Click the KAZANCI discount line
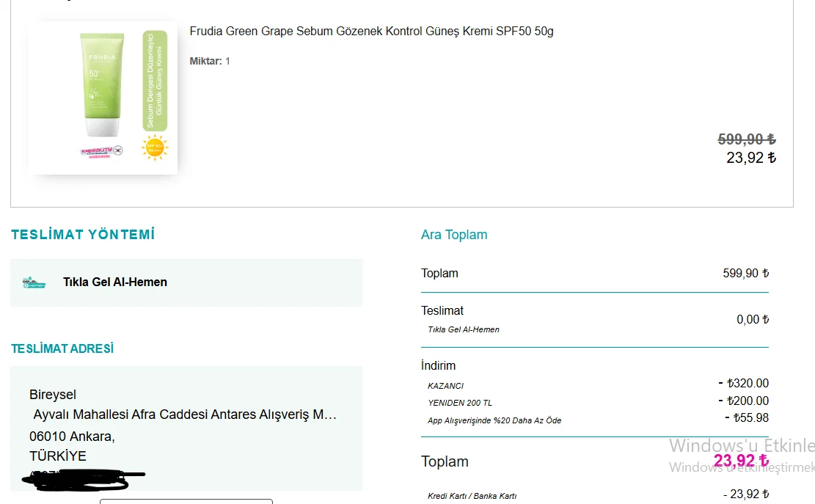Screen dimensions: 815x504 [446, 386]
